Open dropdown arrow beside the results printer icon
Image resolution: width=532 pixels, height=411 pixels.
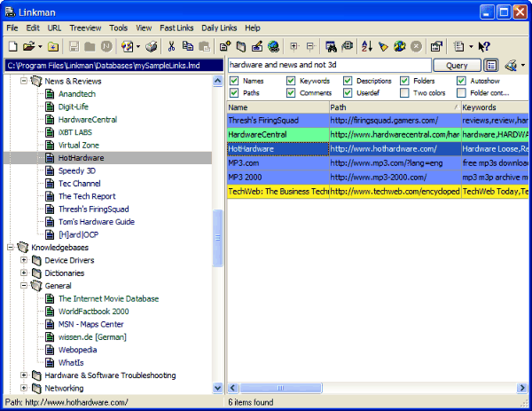523,65
